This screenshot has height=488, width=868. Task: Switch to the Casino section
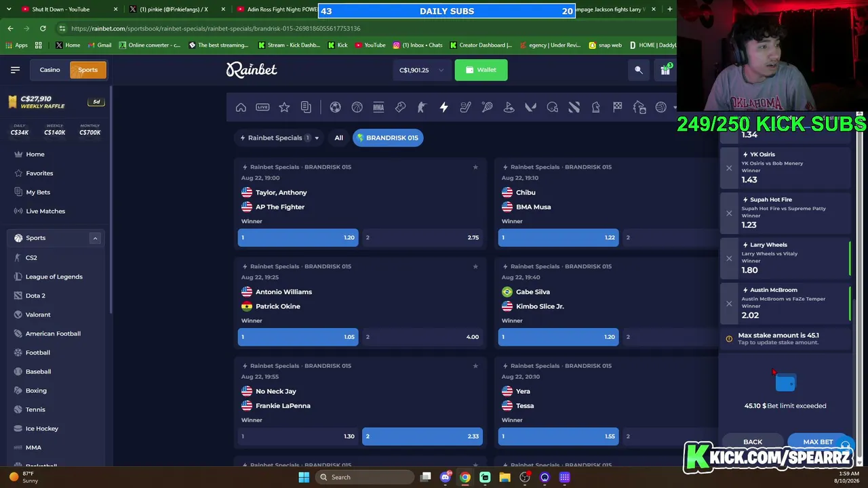tap(50, 70)
